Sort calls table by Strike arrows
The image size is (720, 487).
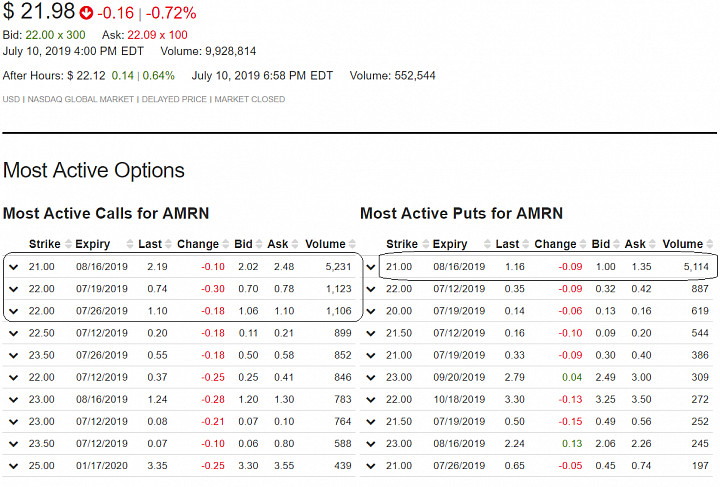pyautogui.click(x=68, y=244)
